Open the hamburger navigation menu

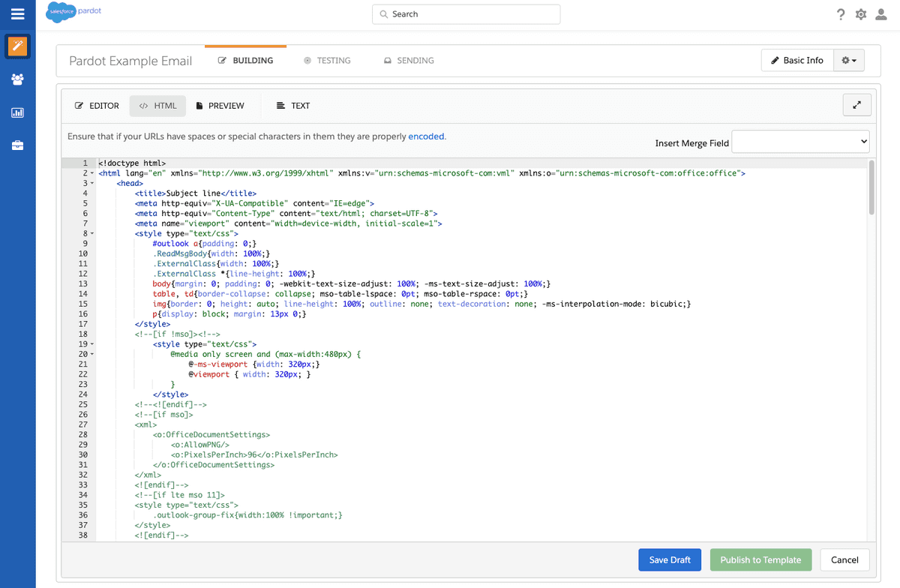[17, 14]
